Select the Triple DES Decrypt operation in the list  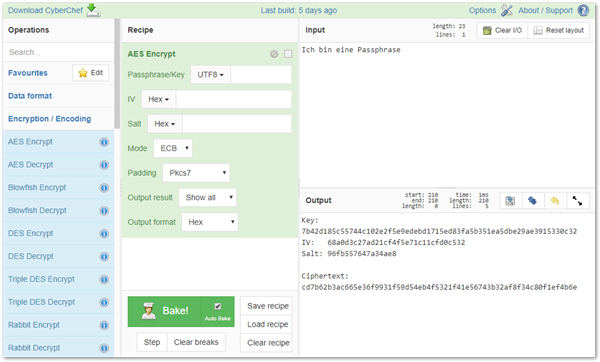(x=59, y=302)
